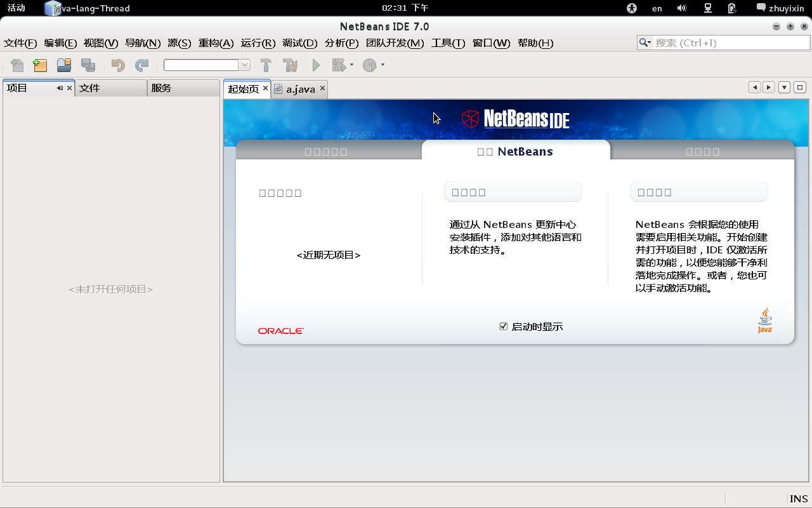
Task: Click the Undo arrow icon
Action: click(x=118, y=65)
